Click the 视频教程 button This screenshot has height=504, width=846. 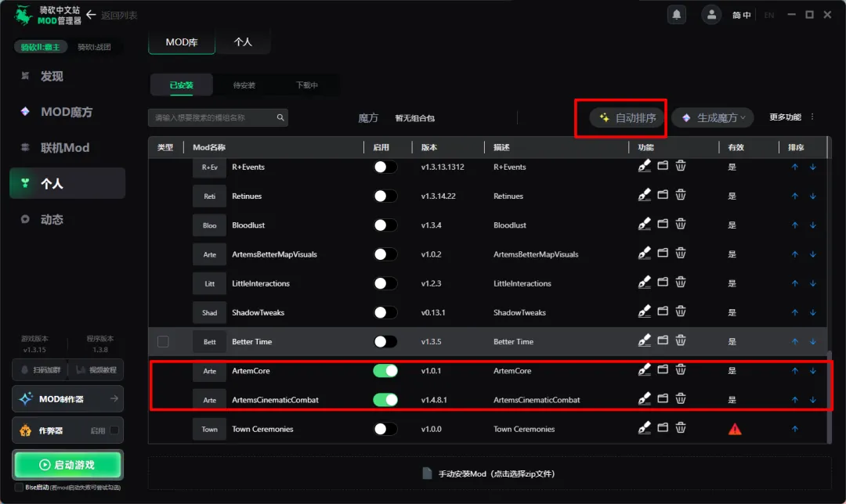[96, 369]
